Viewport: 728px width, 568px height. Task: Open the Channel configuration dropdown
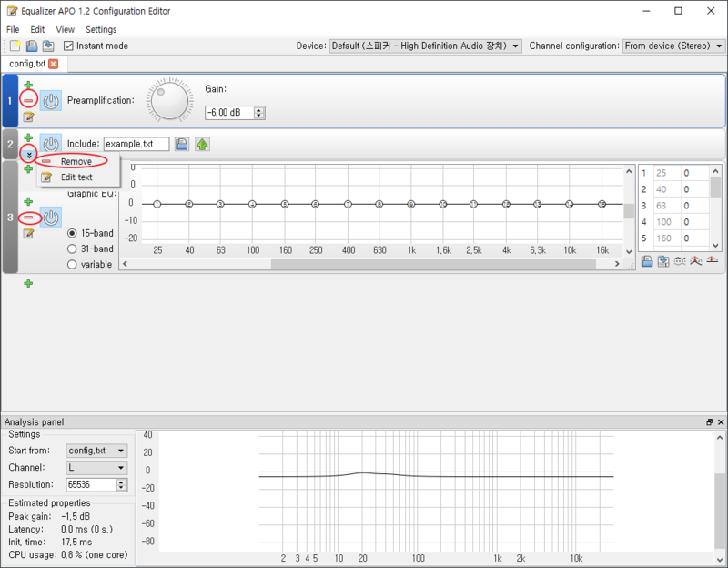(x=673, y=46)
